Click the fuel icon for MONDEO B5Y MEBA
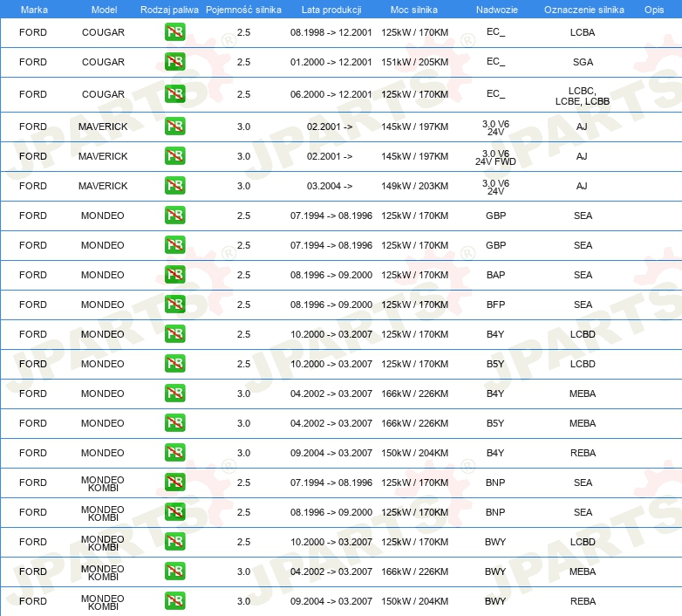 pos(174,423)
